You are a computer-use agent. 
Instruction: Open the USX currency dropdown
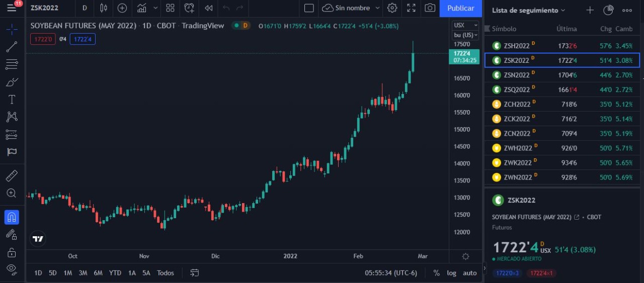click(x=465, y=25)
